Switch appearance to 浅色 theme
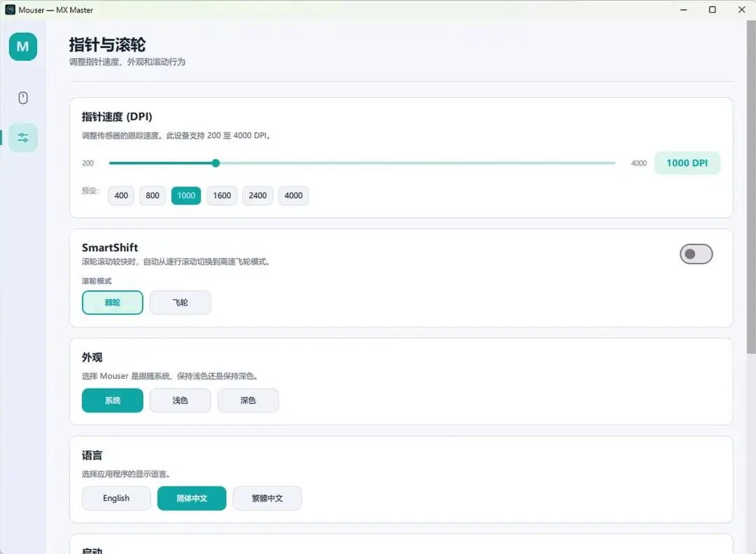This screenshot has height=554, width=756. pyautogui.click(x=180, y=400)
